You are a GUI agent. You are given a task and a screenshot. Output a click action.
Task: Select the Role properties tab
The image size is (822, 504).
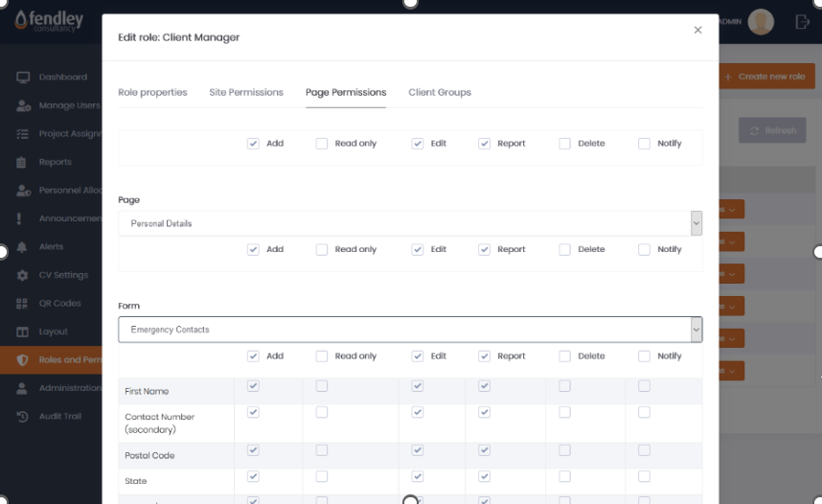152,93
